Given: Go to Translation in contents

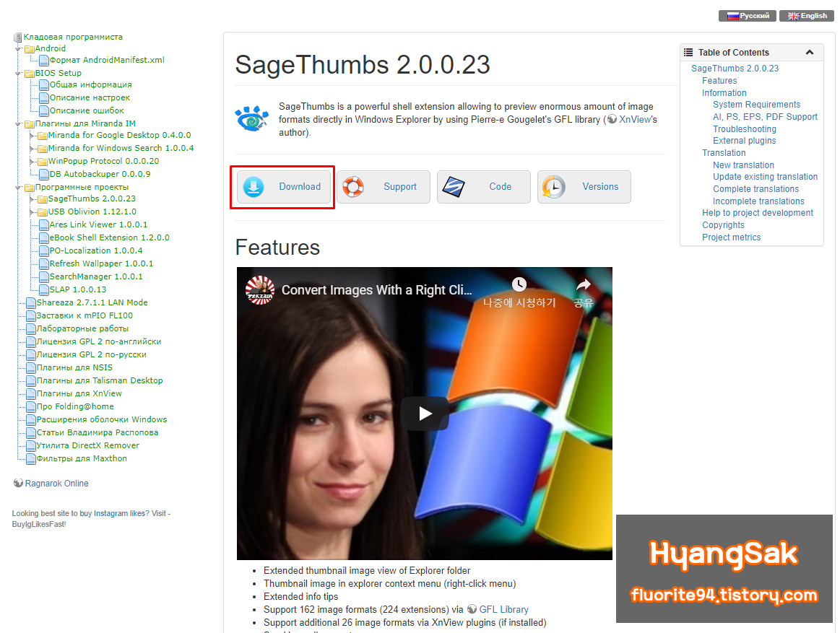Looking at the screenshot, I should 724,153.
